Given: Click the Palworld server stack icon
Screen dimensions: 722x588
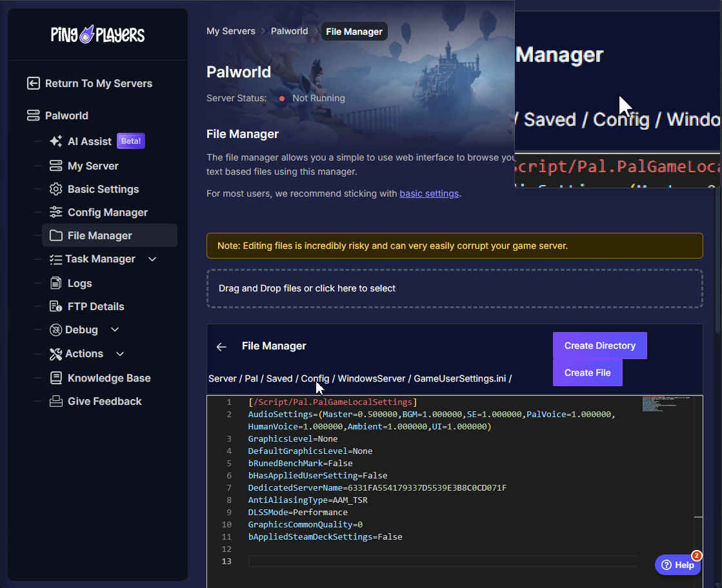Looking at the screenshot, I should click(x=33, y=115).
